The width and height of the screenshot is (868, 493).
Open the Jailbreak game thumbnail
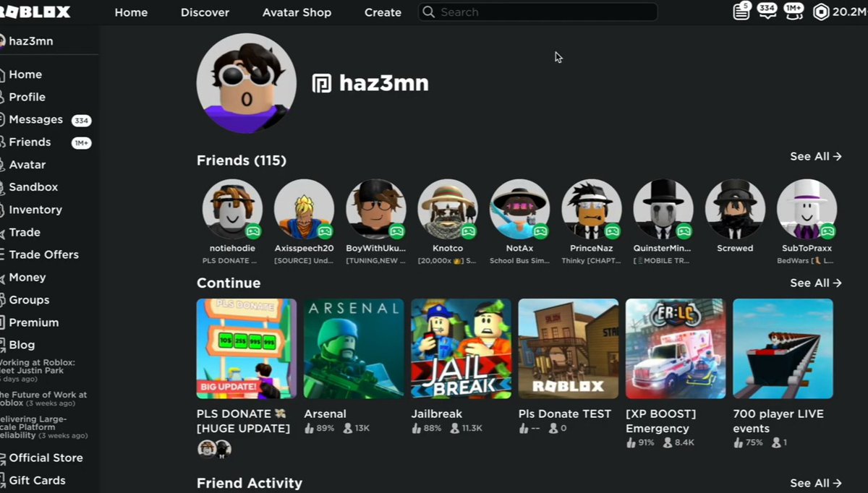point(461,348)
